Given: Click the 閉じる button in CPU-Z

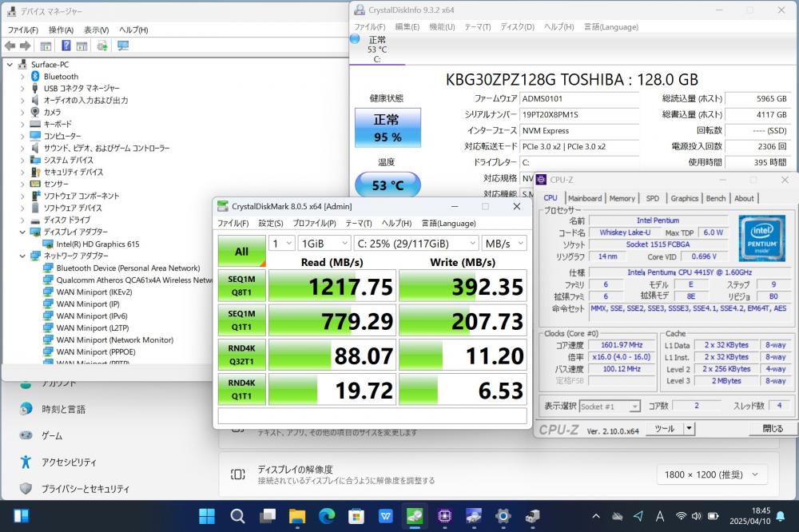Looking at the screenshot, I should (773, 428).
